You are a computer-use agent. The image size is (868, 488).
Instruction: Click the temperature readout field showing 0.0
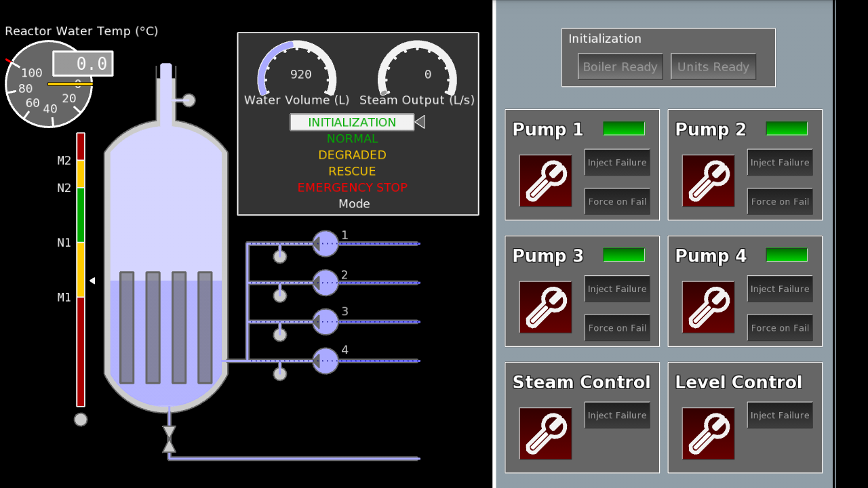point(83,64)
